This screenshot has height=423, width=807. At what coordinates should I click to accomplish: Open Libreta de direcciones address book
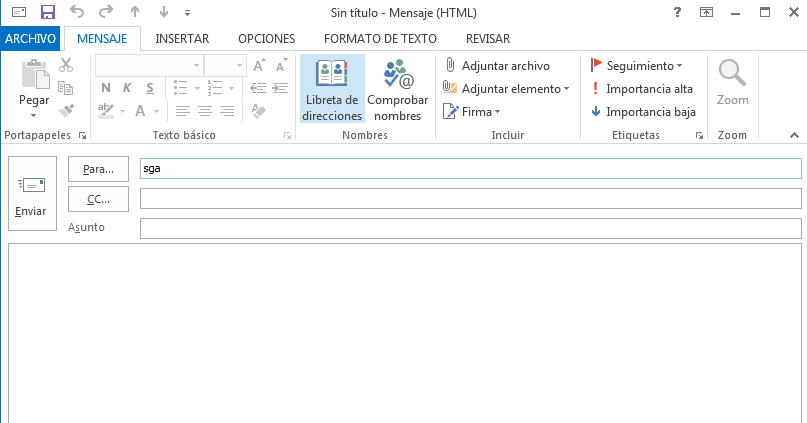332,90
